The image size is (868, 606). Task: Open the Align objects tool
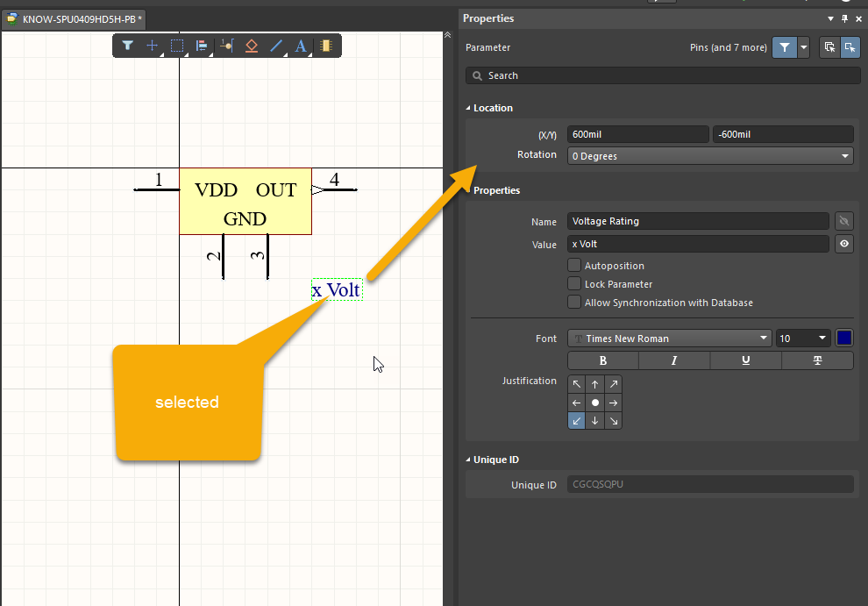tap(202, 46)
